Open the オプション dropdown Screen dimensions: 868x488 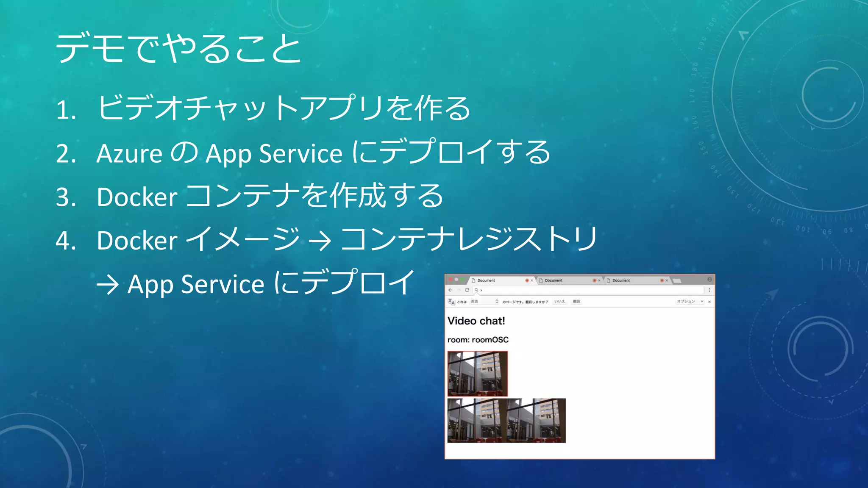pyautogui.click(x=690, y=302)
